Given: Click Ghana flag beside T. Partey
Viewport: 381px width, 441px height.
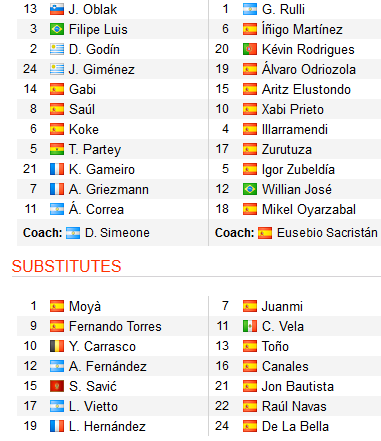Looking at the screenshot, I should click(57, 149).
